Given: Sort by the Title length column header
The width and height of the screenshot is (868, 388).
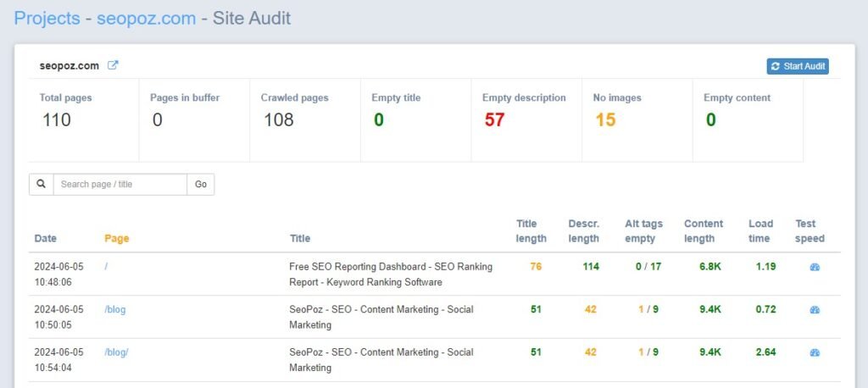Looking at the screenshot, I should pos(531,231).
